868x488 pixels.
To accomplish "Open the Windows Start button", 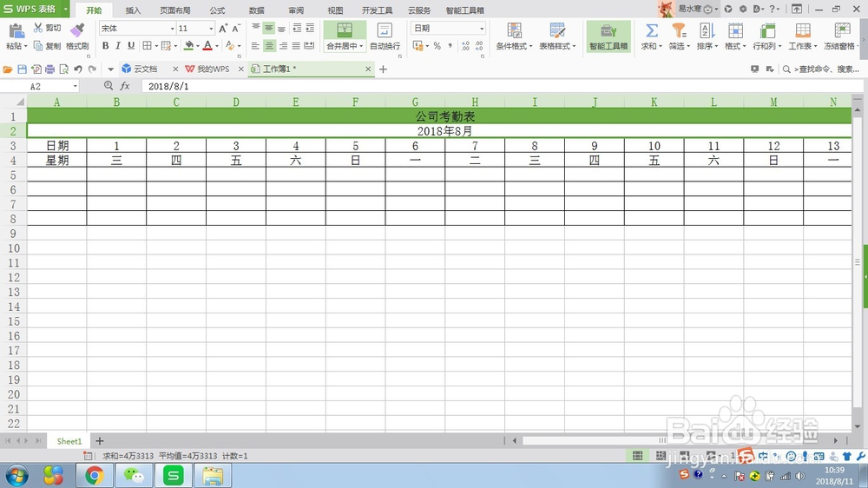I will (16, 476).
